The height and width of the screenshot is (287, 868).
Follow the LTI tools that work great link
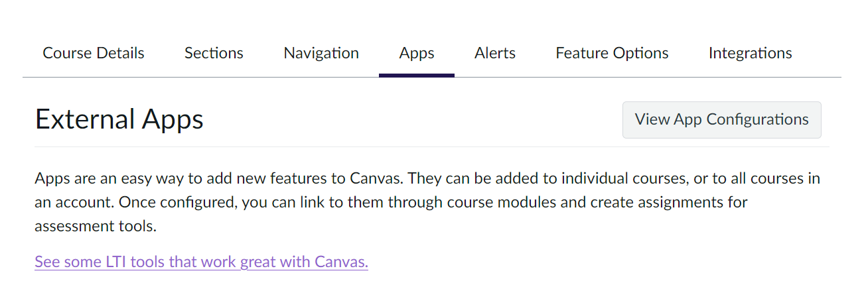[201, 262]
